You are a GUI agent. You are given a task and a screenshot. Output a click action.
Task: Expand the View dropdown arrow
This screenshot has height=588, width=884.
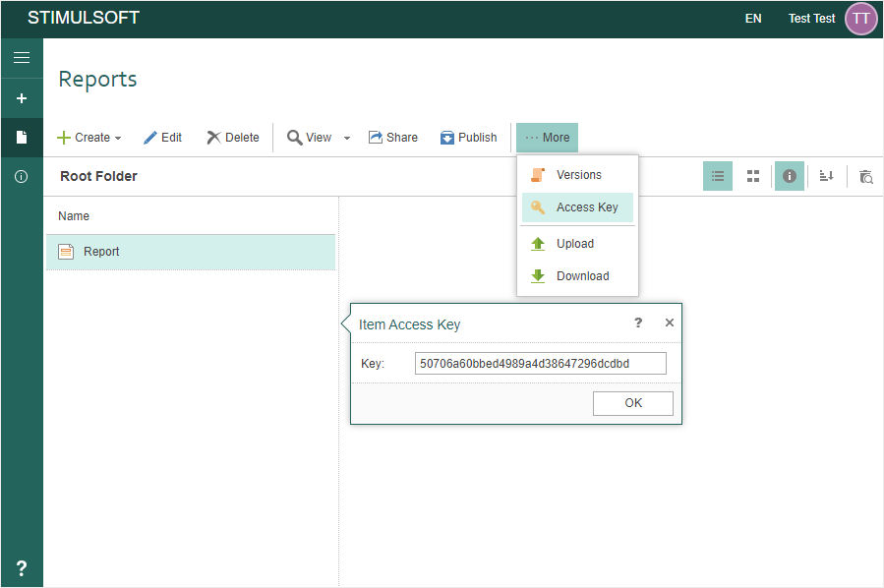point(345,138)
